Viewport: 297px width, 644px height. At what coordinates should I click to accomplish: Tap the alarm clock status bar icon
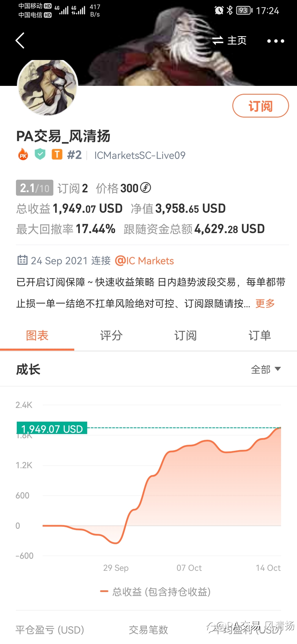(x=219, y=10)
